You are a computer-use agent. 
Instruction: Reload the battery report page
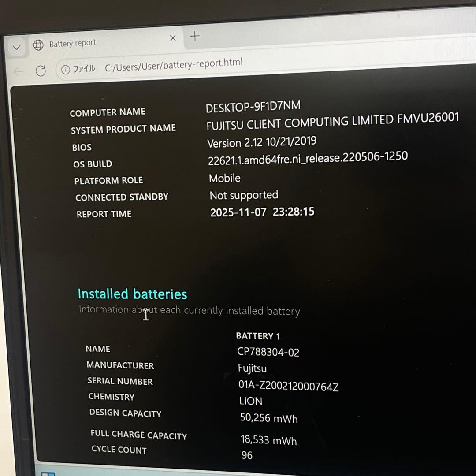[x=41, y=71]
